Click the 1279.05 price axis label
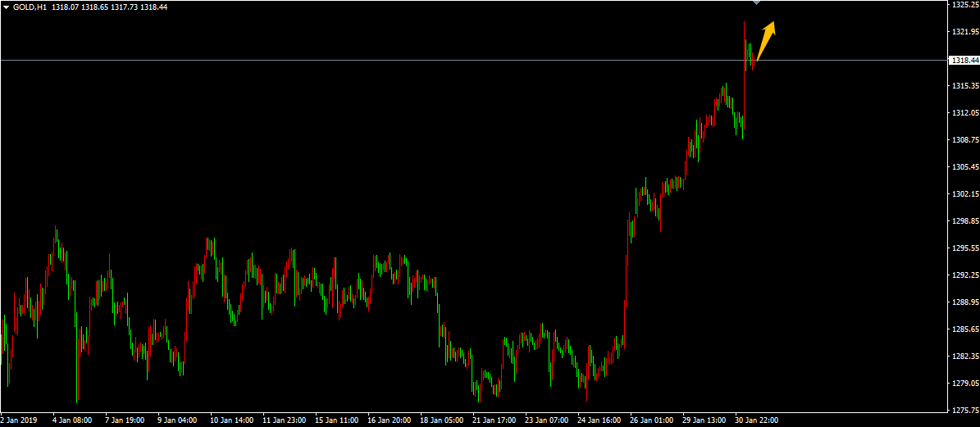The height and width of the screenshot is (427, 980). pyautogui.click(x=965, y=384)
